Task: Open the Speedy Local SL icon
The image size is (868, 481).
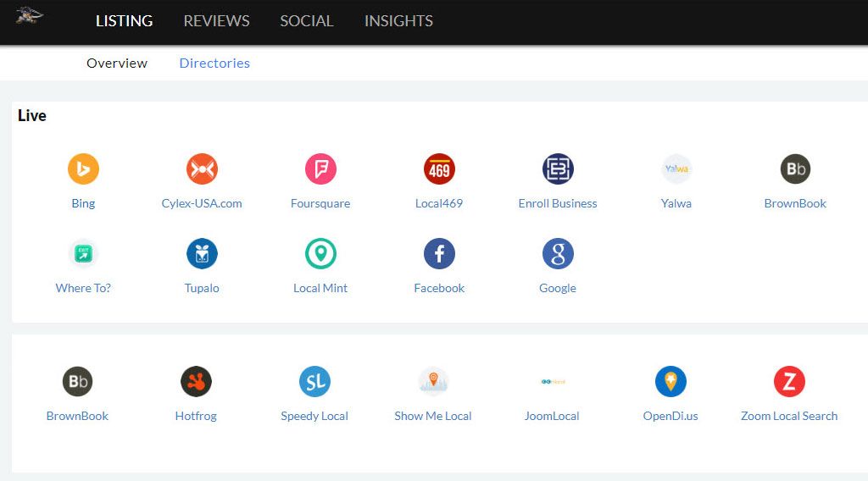Action: [314, 381]
